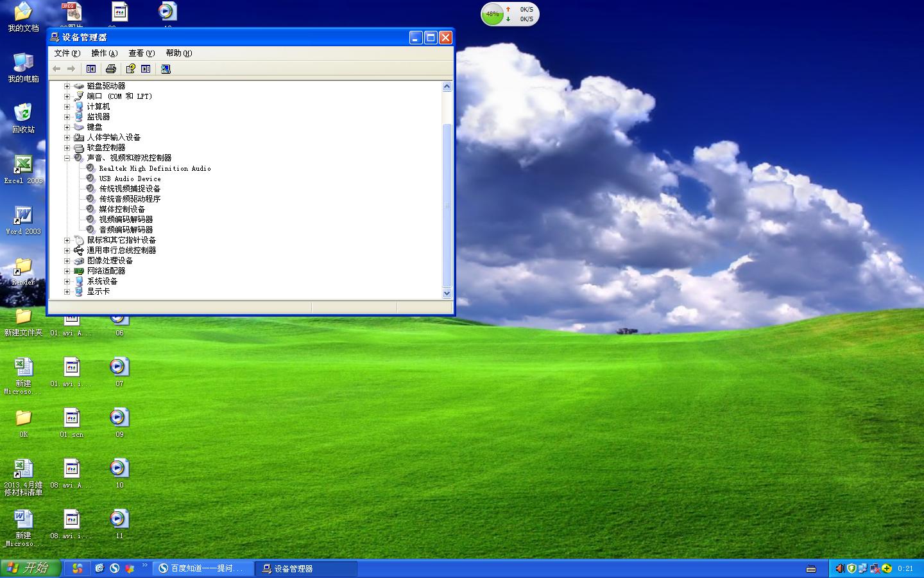Open the volume icon in system tray

tap(840, 568)
